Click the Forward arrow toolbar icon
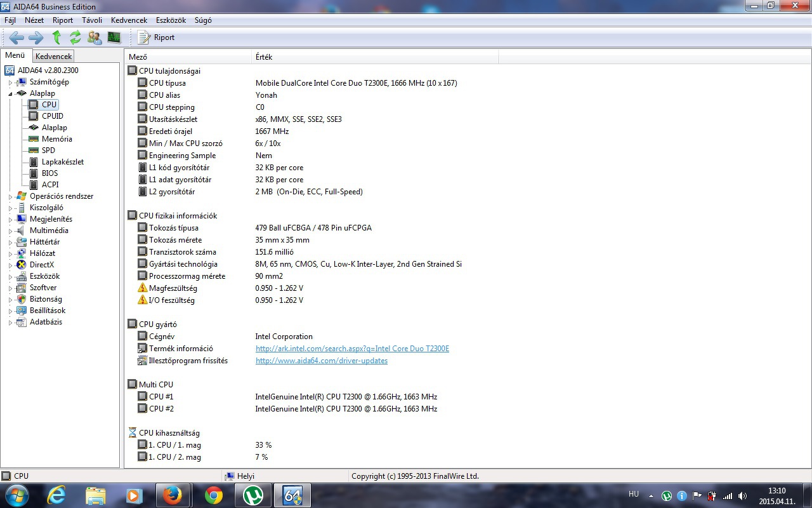This screenshot has height=508, width=812. click(36, 37)
